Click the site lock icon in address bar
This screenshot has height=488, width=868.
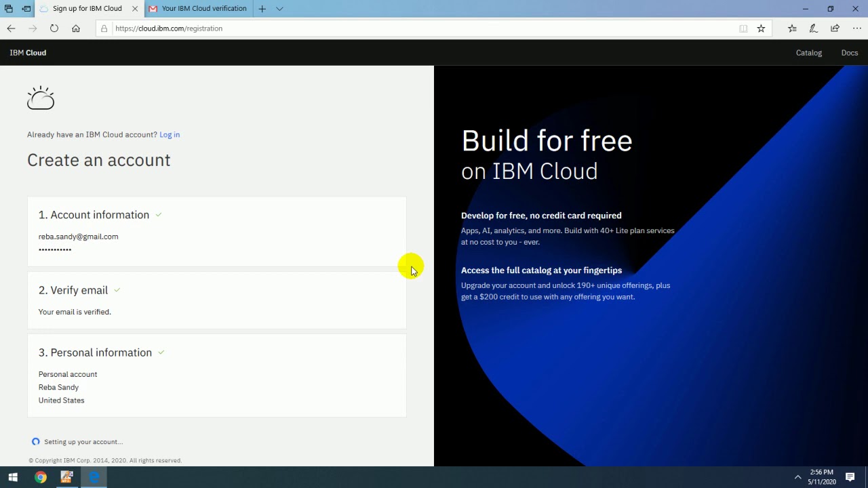coord(104,28)
